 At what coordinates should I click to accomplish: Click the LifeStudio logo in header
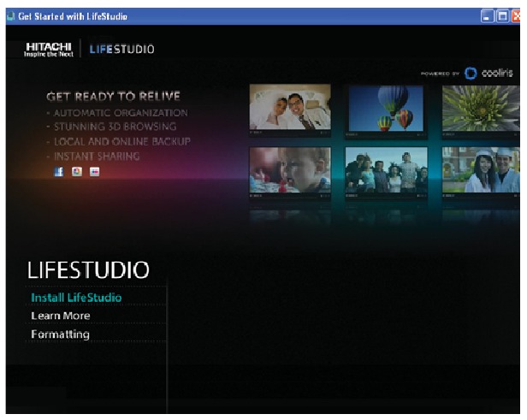coord(122,50)
